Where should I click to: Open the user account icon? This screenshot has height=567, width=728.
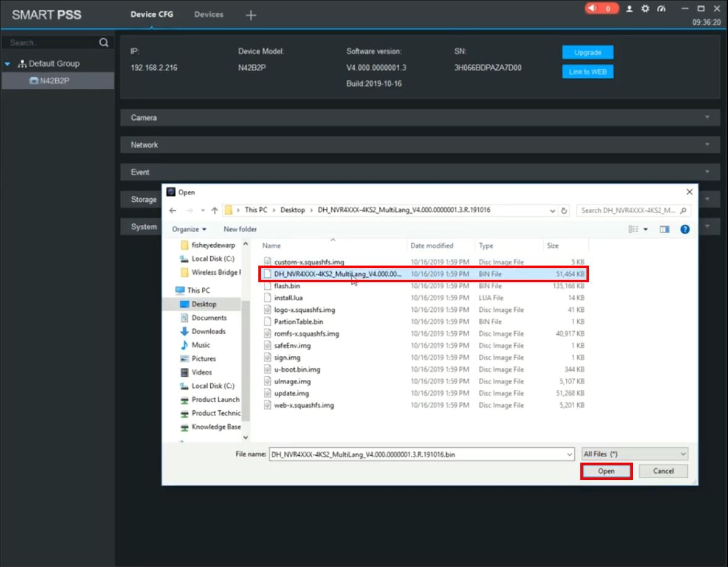(x=629, y=9)
